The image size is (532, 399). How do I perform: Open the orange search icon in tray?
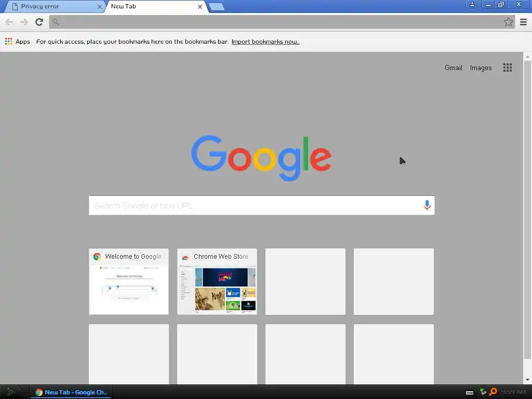point(494,392)
